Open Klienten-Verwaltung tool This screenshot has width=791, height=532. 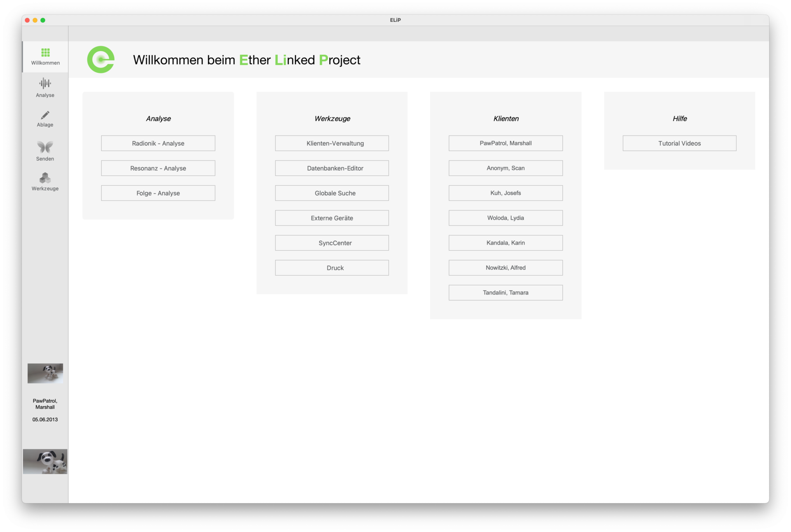[x=332, y=143]
